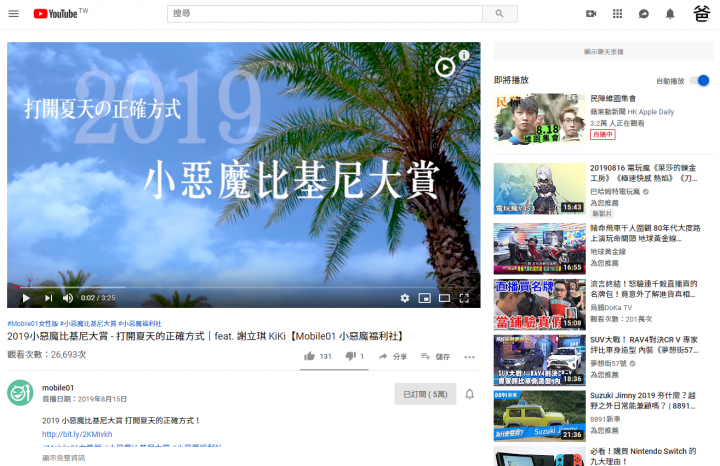The width and height of the screenshot is (720, 466).
Task: Open player settings gear
Action: pos(405,298)
